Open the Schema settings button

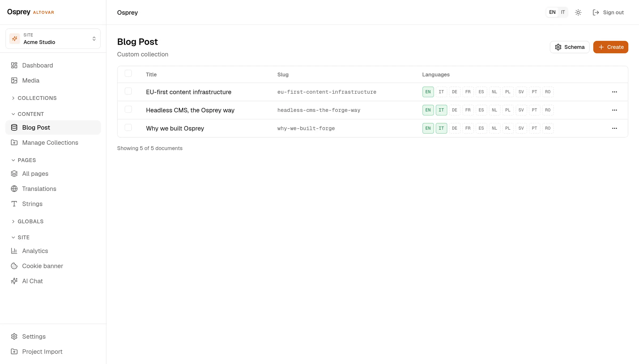(570, 47)
